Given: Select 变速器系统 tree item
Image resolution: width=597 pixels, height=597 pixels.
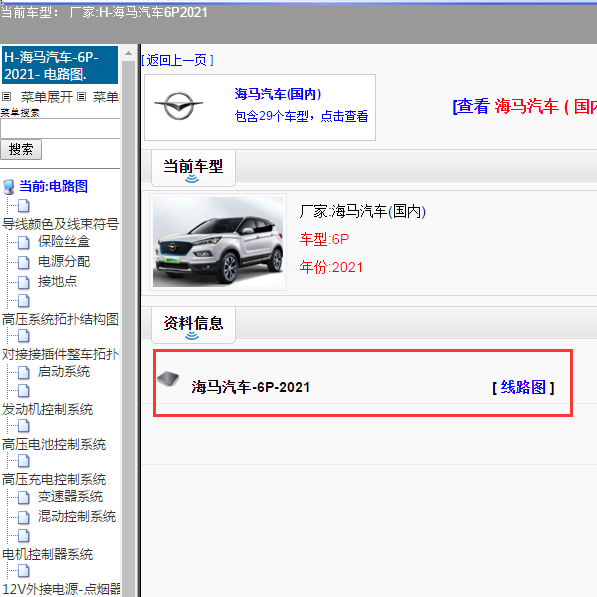Looking at the screenshot, I should [x=70, y=496].
